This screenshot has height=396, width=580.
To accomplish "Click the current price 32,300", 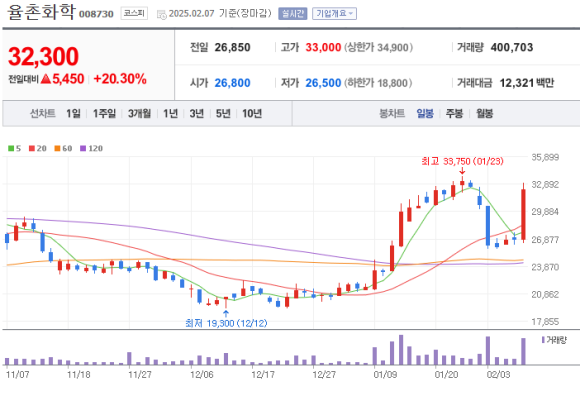I will tap(43, 57).
